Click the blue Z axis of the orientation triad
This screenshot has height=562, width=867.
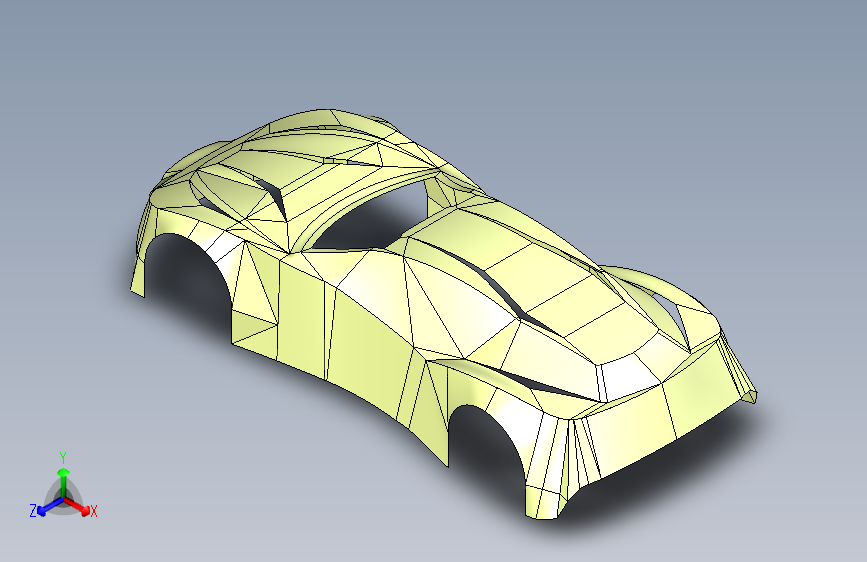(50, 506)
